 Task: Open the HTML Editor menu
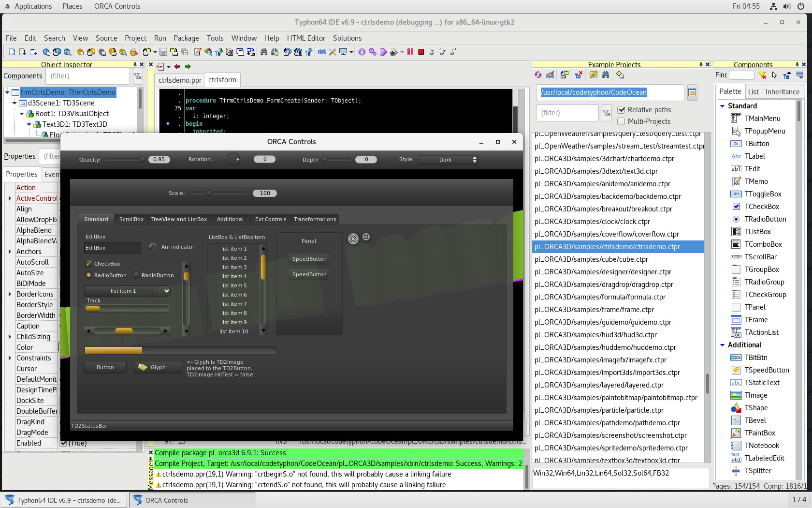coord(306,38)
